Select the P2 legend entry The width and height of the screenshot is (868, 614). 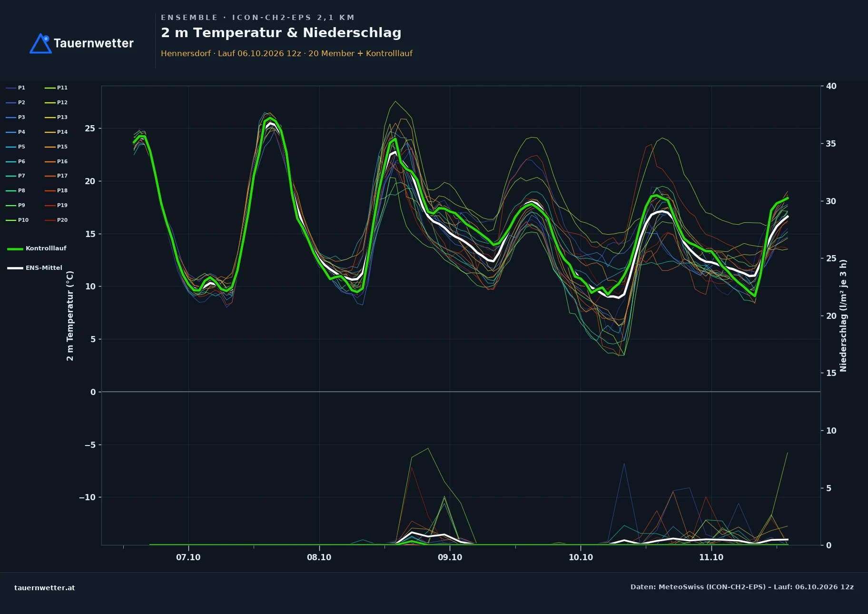click(16, 103)
